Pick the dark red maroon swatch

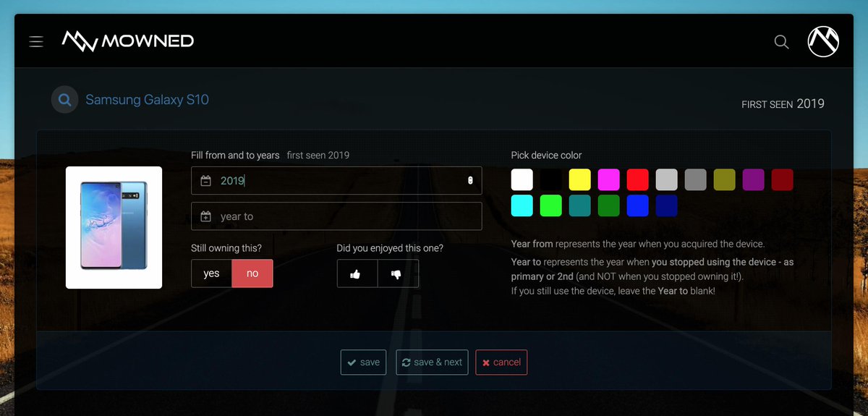pyautogui.click(x=783, y=179)
